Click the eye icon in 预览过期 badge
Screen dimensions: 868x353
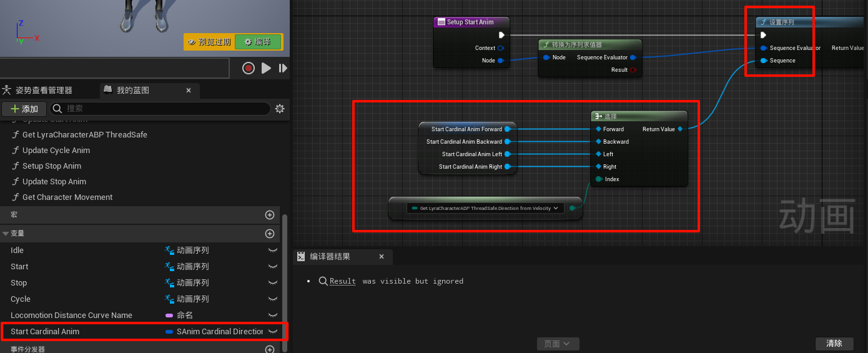pyautogui.click(x=192, y=42)
